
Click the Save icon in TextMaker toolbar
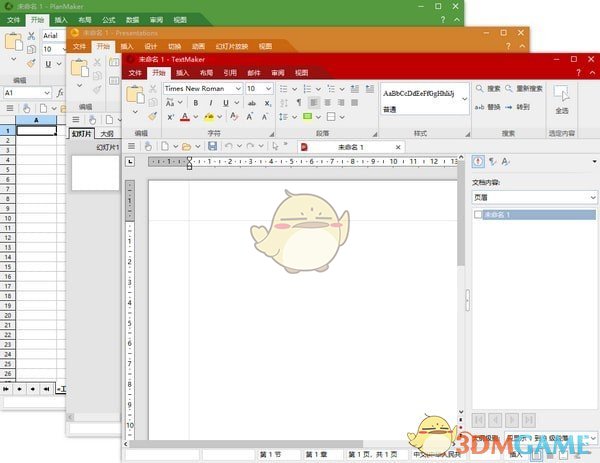point(212,146)
